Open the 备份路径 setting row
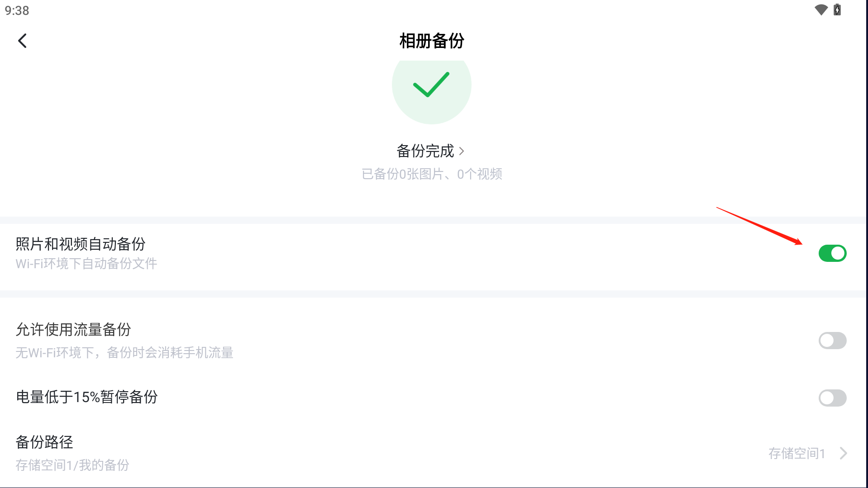This screenshot has height=488, width=868. pos(433,453)
